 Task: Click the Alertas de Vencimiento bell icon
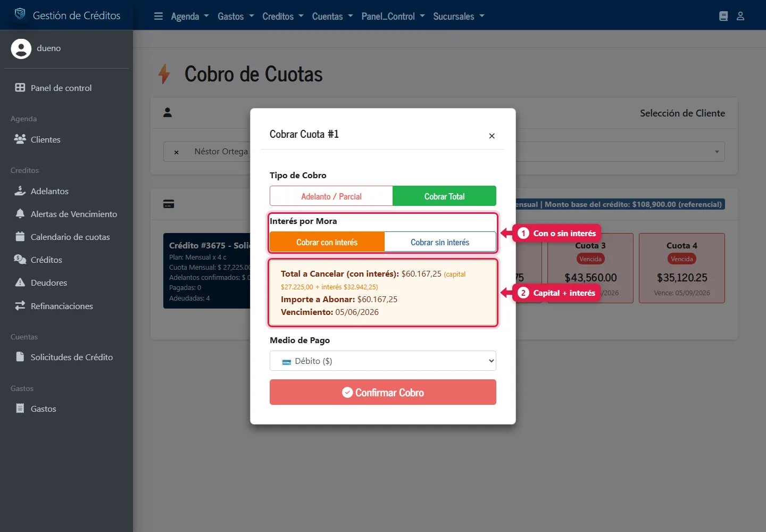(x=20, y=214)
